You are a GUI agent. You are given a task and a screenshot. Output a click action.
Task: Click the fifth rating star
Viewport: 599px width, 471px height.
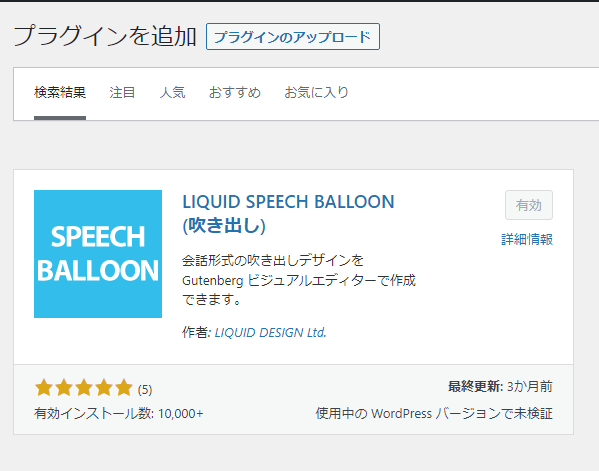coord(124,388)
